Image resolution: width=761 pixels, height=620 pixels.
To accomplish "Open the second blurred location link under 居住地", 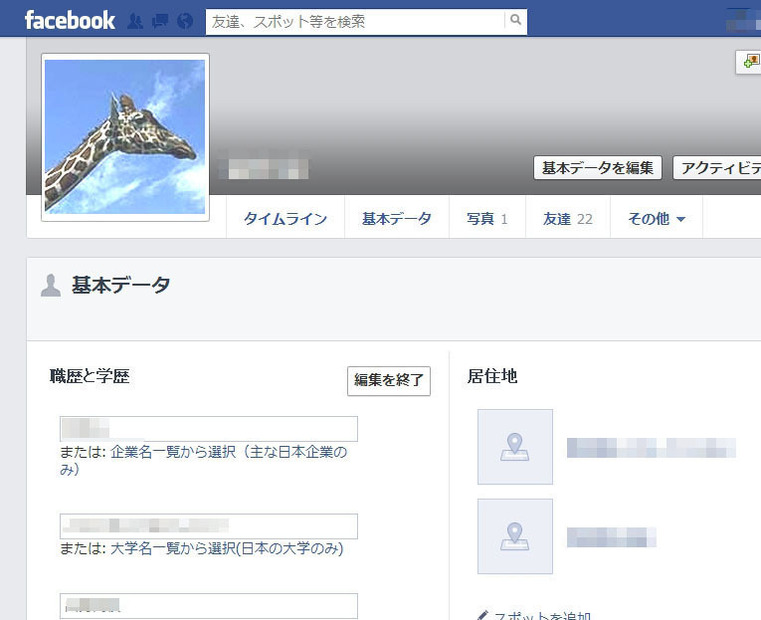I will coord(612,537).
